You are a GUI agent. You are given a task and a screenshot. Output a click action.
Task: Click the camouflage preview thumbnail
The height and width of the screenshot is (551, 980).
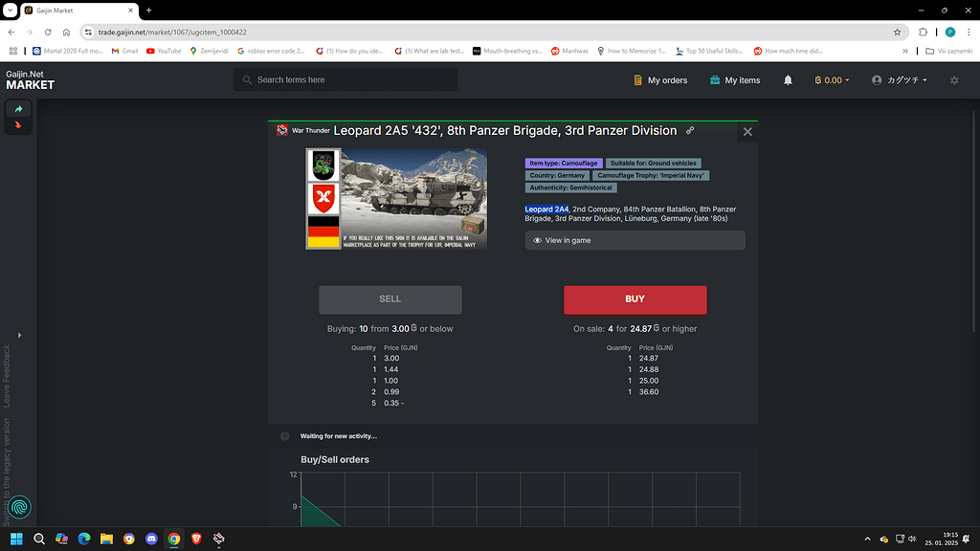pos(395,198)
